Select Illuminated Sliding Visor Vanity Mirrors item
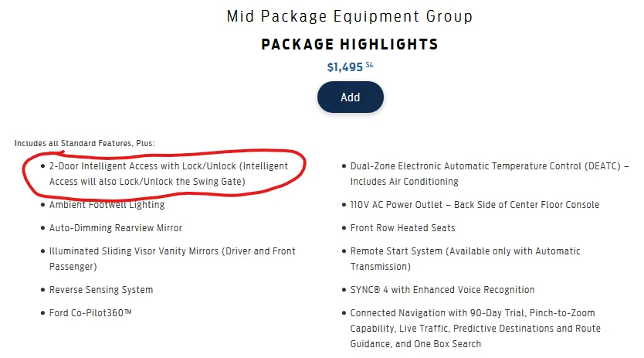The height and width of the screenshot is (358, 644). click(x=172, y=259)
